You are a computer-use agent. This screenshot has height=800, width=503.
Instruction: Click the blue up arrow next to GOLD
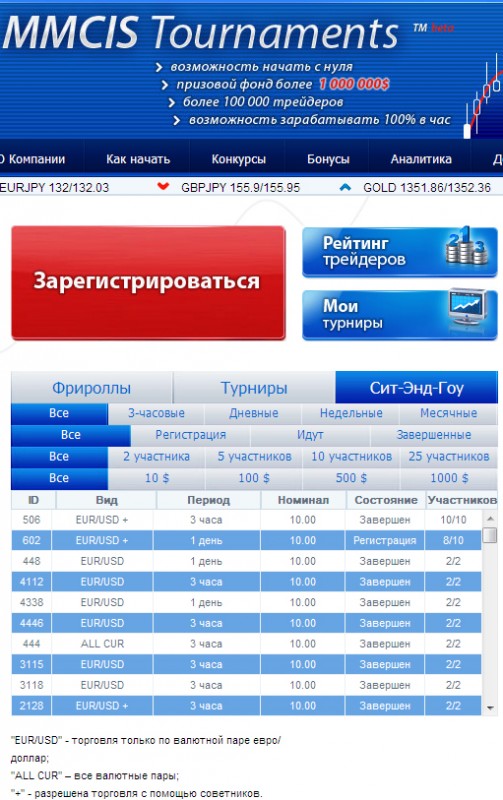pos(345,187)
